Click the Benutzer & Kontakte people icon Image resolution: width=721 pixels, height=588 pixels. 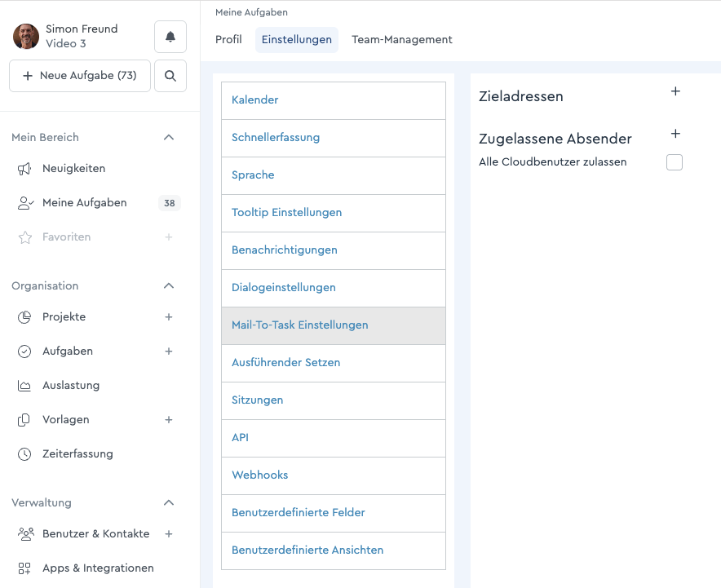coord(26,533)
